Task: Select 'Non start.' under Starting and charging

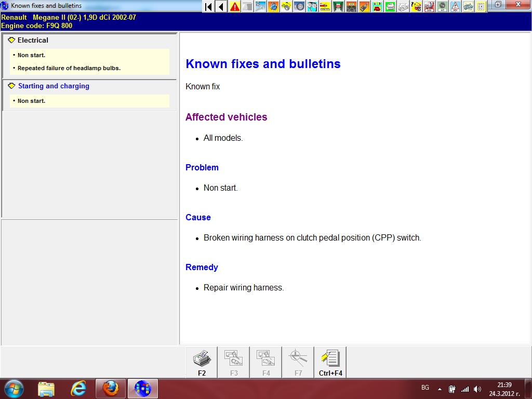Action: pyautogui.click(x=31, y=101)
